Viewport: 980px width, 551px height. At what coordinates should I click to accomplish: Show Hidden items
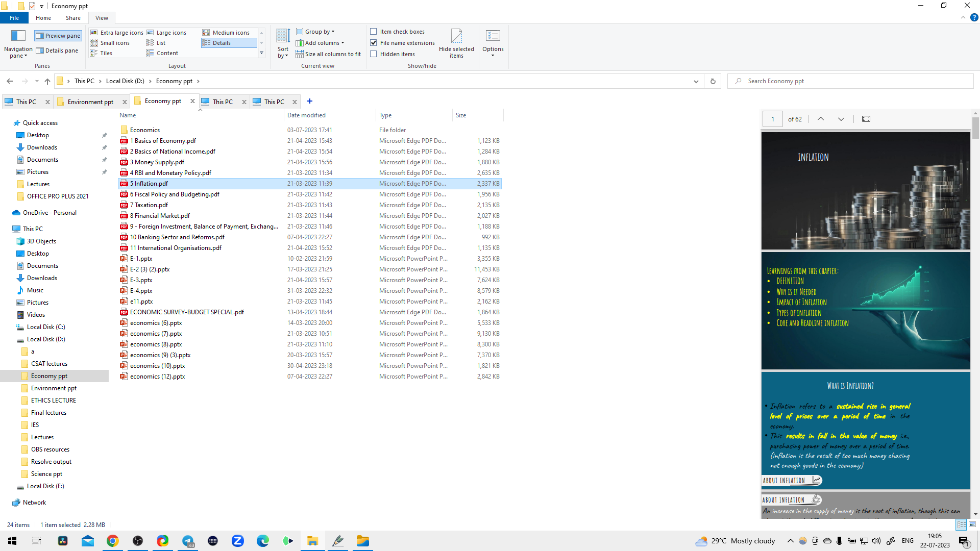(x=374, y=54)
